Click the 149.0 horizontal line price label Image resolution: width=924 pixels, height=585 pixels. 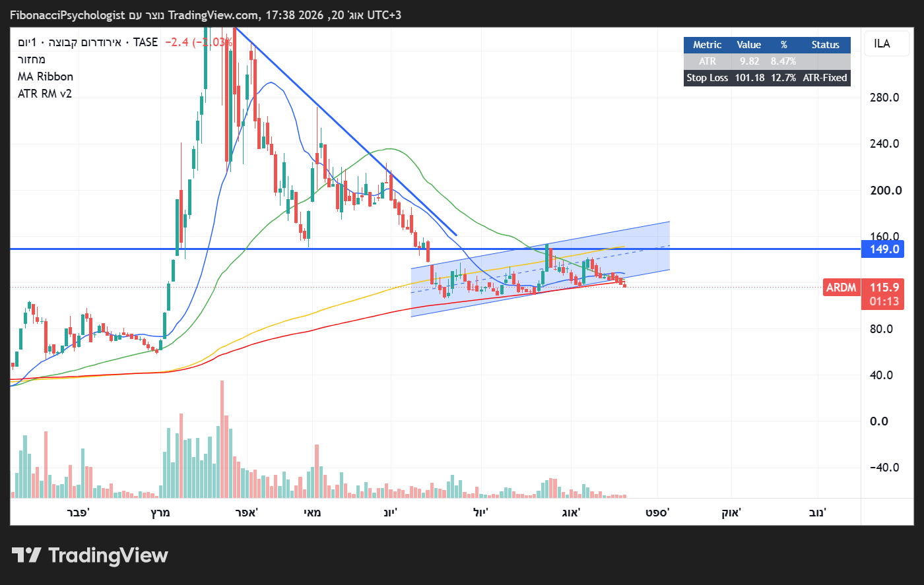(x=884, y=249)
